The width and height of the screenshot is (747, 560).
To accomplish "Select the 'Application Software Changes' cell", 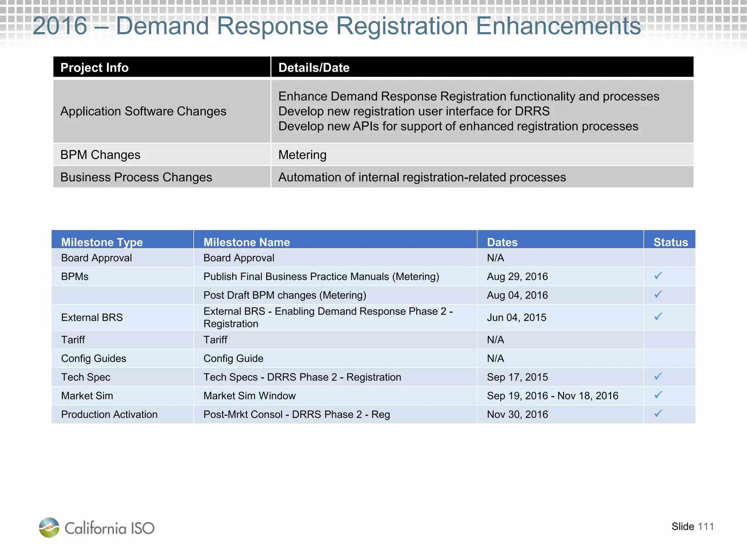I will tap(162, 111).
